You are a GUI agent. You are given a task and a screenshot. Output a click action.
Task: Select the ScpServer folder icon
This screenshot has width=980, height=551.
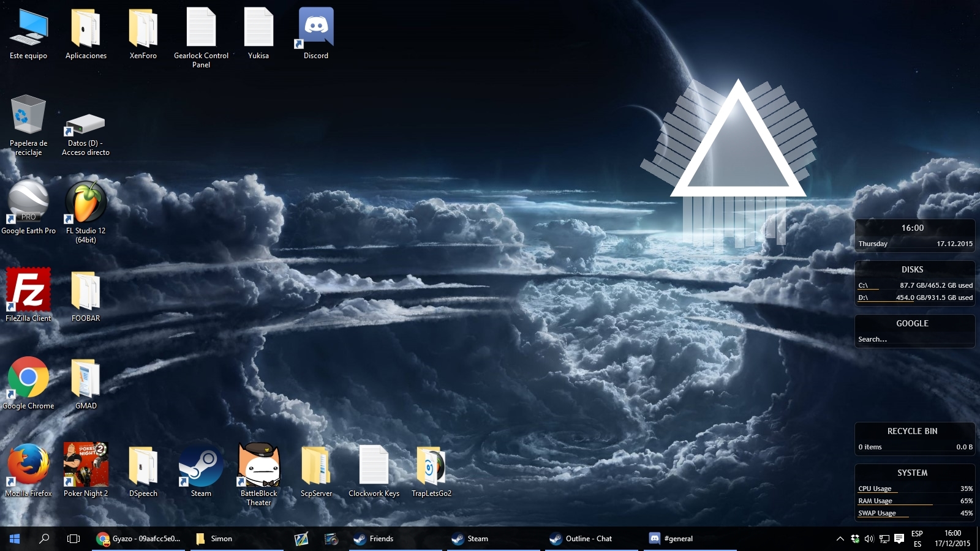pyautogui.click(x=316, y=465)
